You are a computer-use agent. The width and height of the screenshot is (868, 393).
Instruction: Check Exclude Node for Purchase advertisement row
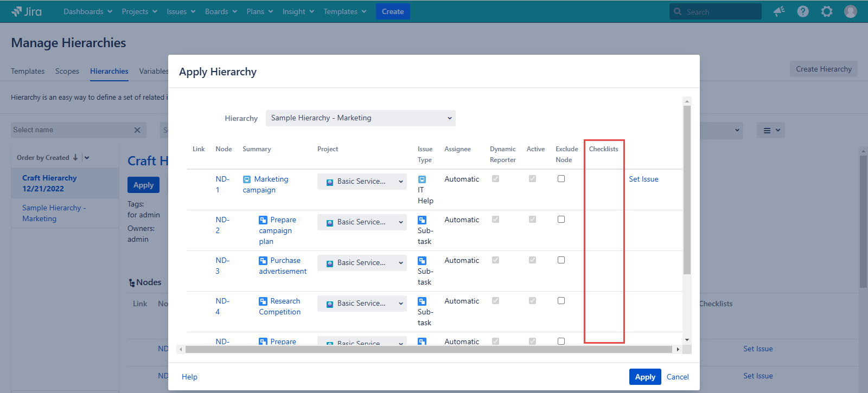561,260
